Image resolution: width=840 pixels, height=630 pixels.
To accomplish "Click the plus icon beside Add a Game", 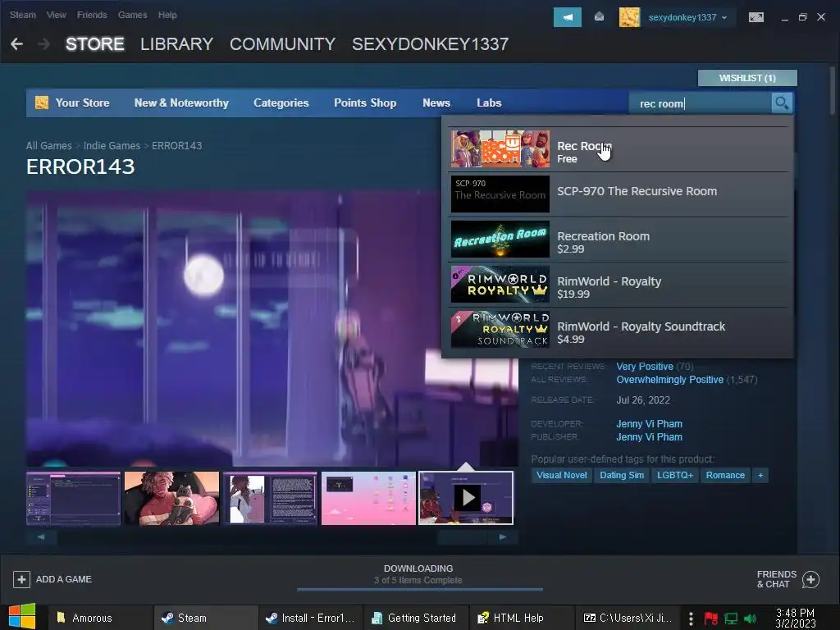I will point(21,579).
